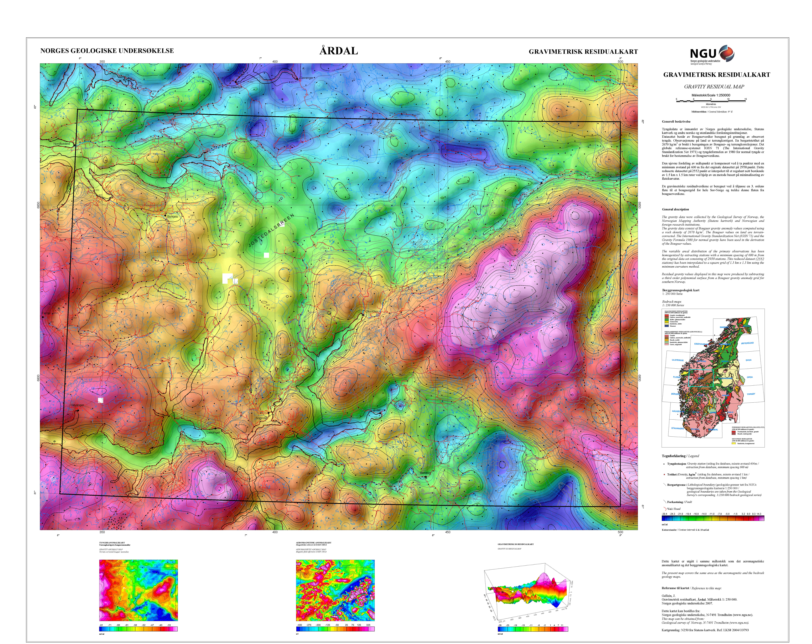Click the Kartgrunnlag N250 reference line
This screenshot has width=812, height=644.
pyautogui.click(x=705, y=630)
